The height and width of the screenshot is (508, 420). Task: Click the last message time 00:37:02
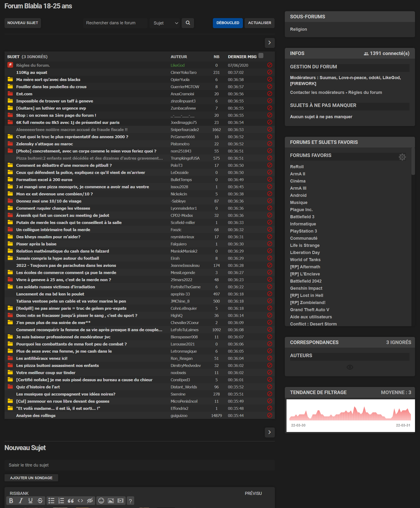click(x=236, y=72)
